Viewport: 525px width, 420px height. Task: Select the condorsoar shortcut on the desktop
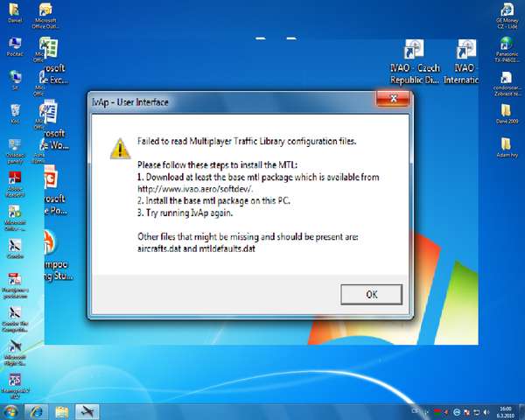(507, 83)
